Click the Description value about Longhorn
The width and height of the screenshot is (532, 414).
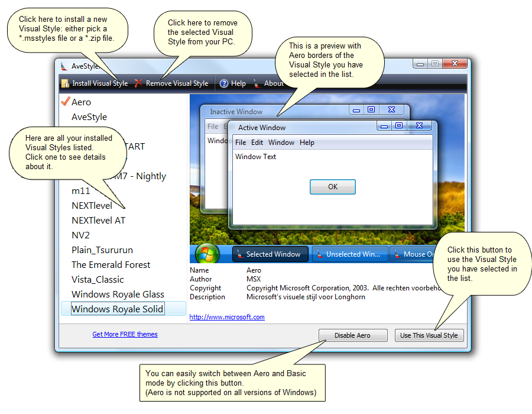pyautogui.click(x=306, y=297)
